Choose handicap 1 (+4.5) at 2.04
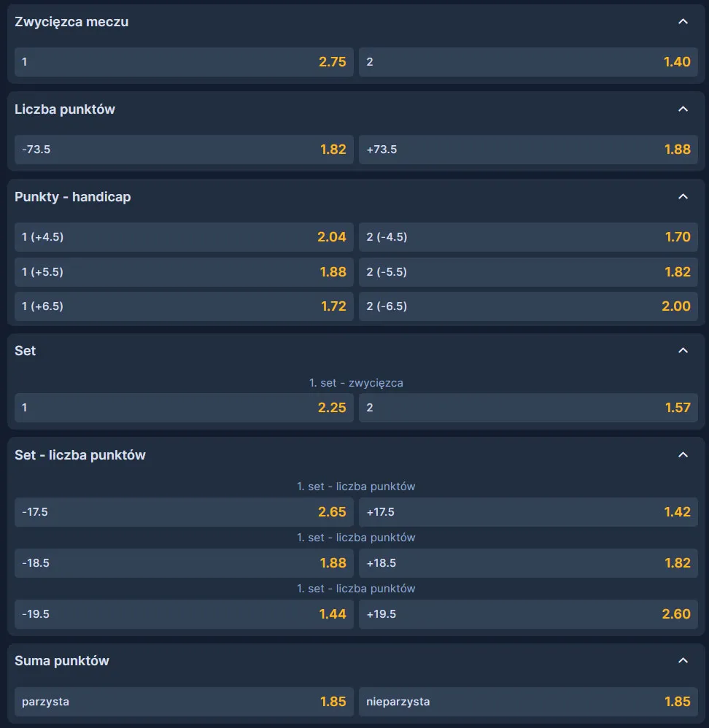 pos(184,237)
